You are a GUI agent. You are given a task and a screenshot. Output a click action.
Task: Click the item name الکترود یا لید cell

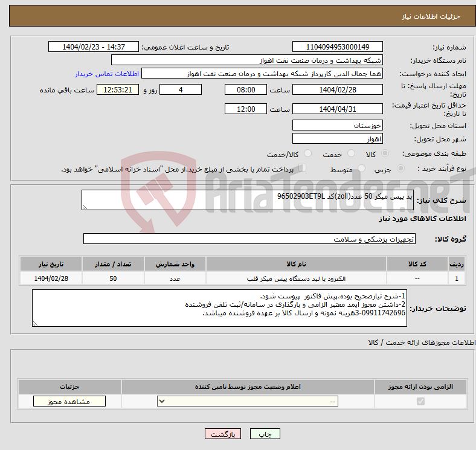pyautogui.click(x=296, y=278)
